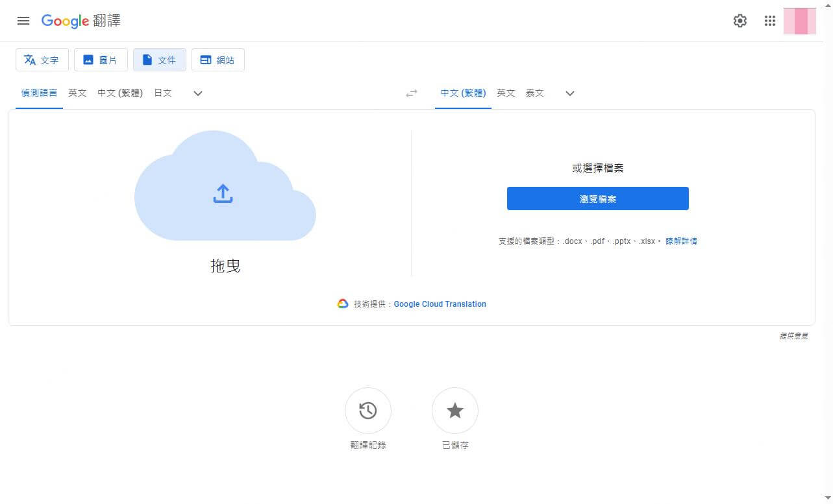Switch to the 圖片 image tab
Screen dimensions: 833x504
pos(101,60)
